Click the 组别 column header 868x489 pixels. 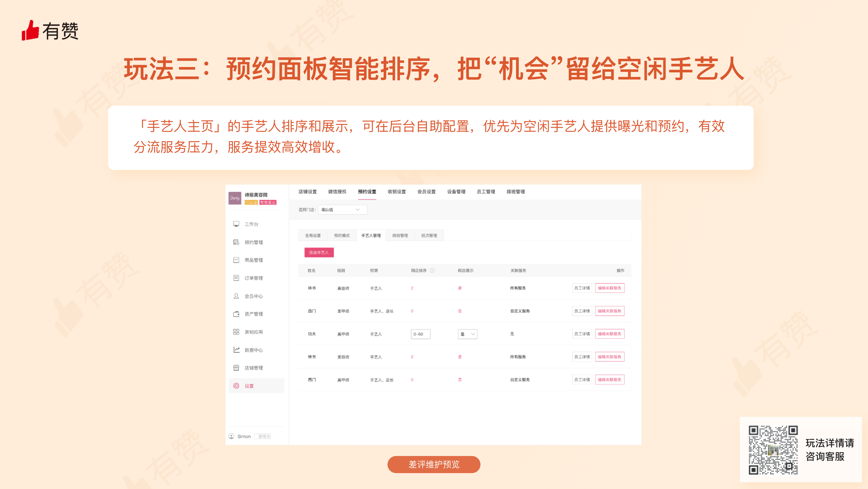(341, 270)
